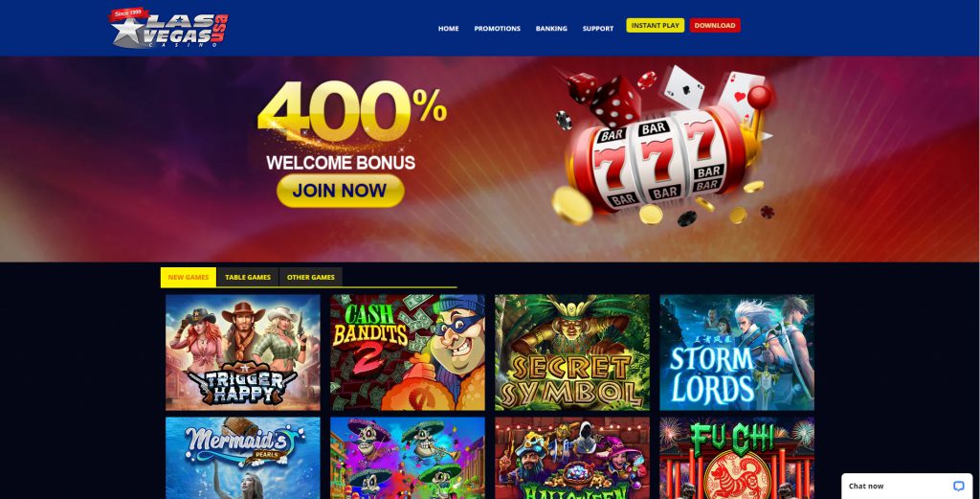Open the Promotions menu item
980x499 pixels.
497,29
